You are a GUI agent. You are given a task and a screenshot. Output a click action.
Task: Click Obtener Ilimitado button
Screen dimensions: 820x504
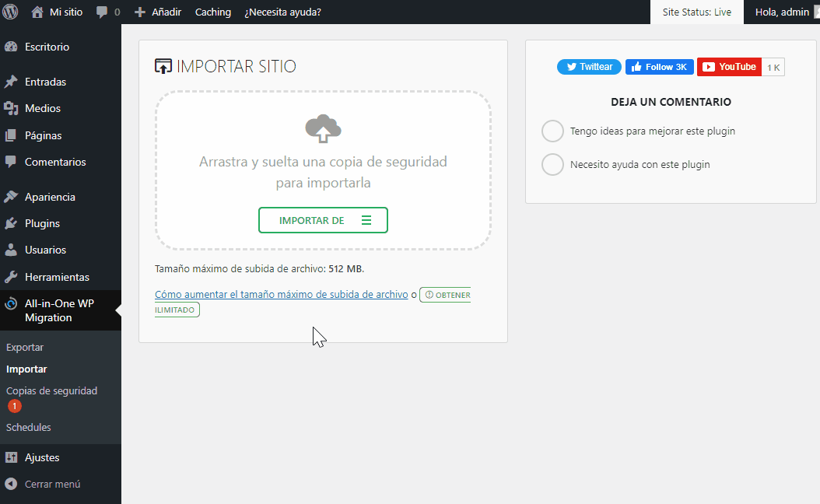pos(445,295)
